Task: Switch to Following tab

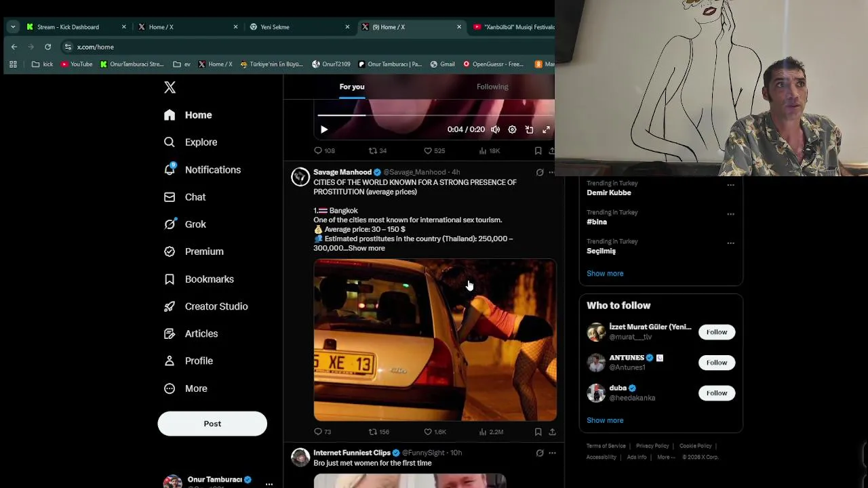Action: 492,87
